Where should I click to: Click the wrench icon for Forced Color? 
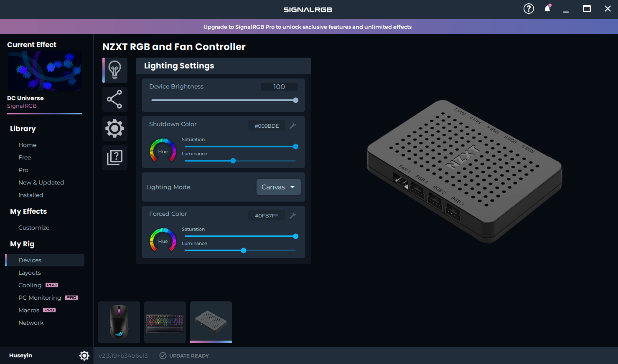click(x=293, y=215)
